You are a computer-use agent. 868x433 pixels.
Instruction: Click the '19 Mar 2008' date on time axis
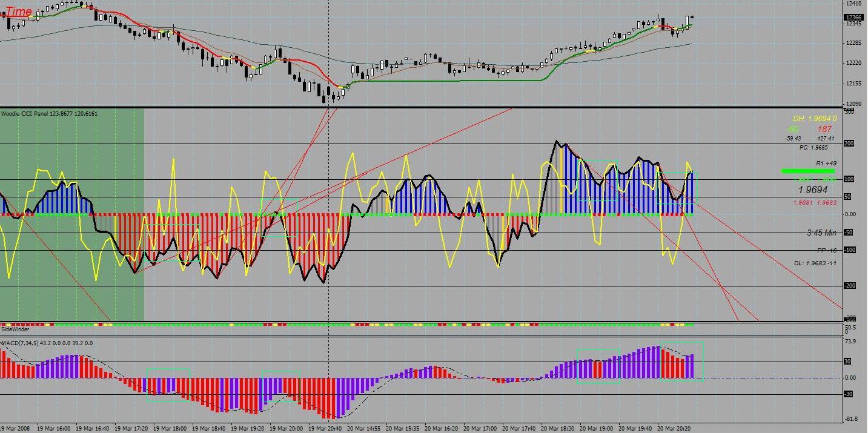pyautogui.click(x=15, y=428)
